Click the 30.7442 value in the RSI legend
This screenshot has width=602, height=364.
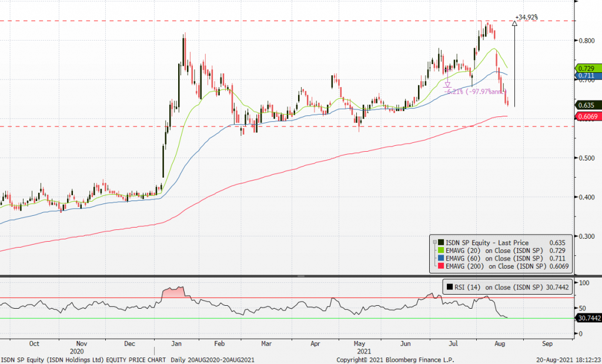pos(557,287)
